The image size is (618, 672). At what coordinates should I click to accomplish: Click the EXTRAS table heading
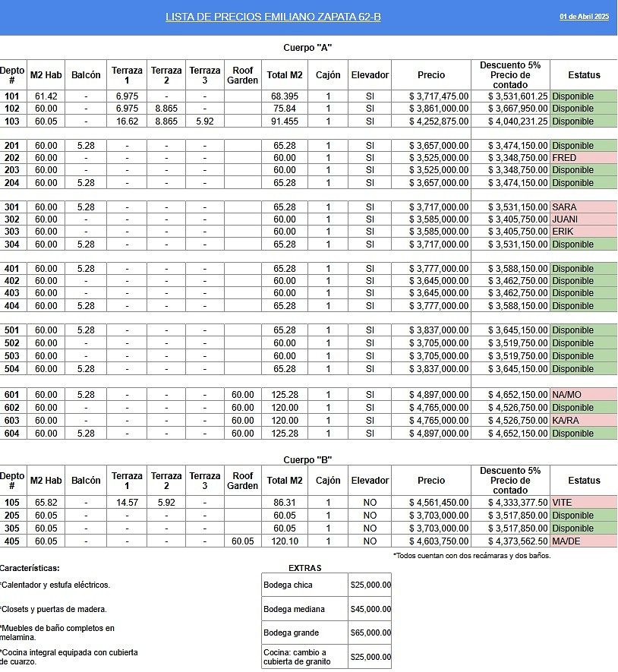[x=304, y=568]
